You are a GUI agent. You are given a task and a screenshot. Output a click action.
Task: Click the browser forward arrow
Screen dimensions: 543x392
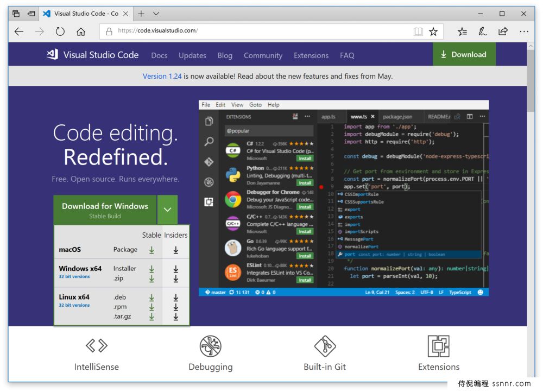coord(40,31)
